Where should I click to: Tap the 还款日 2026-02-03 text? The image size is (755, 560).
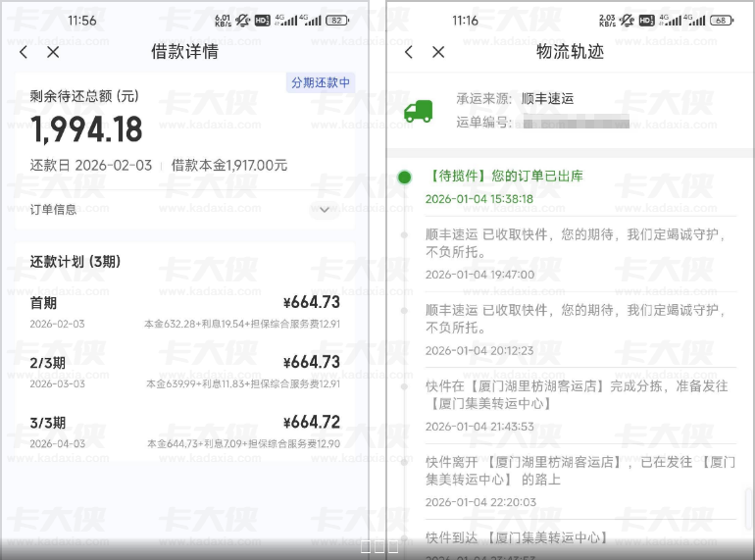(91, 165)
